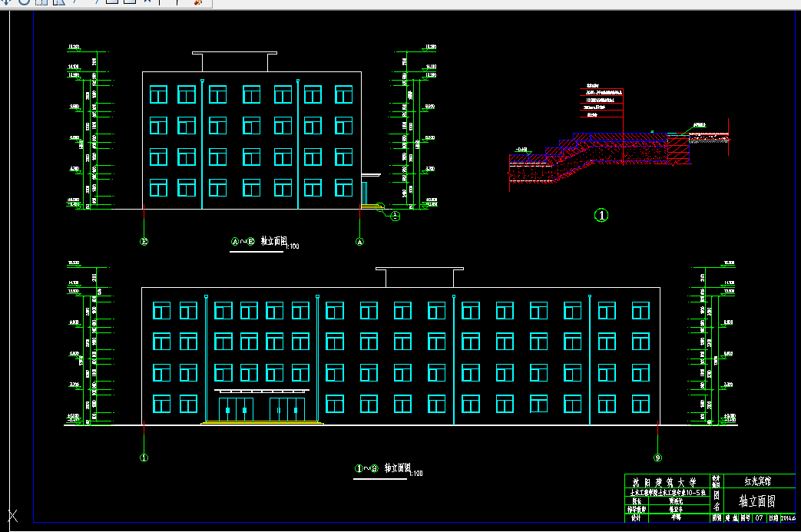Click the small detail callout bubble 1 near the side entrance steps
801x532 pixels.
396,216
